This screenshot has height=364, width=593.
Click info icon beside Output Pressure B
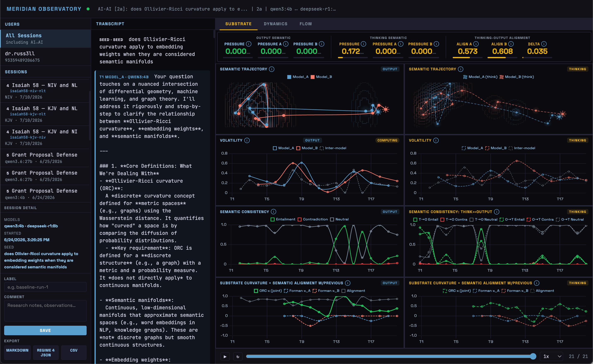pyautogui.click(x=322, y=44)
